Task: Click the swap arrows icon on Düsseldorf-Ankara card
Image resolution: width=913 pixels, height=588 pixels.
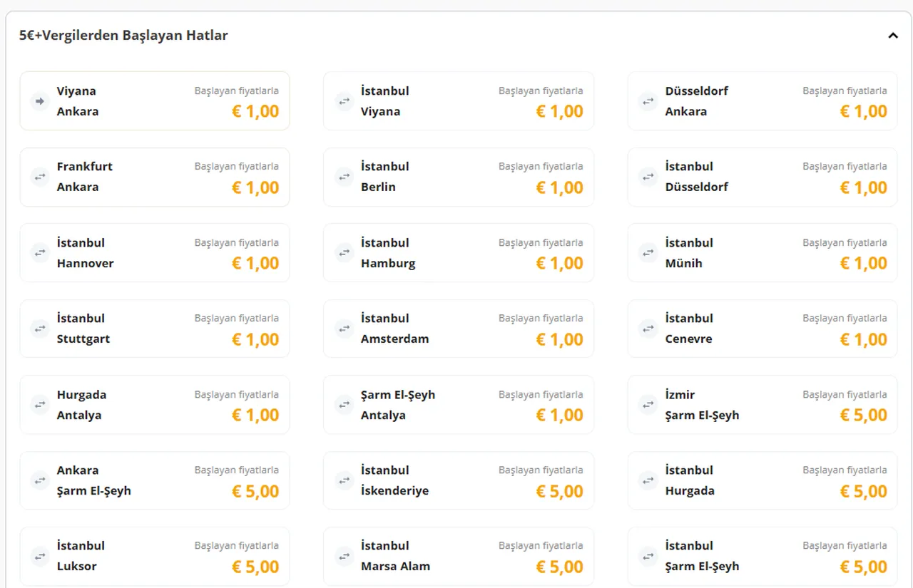Action: tap(648, 101)
